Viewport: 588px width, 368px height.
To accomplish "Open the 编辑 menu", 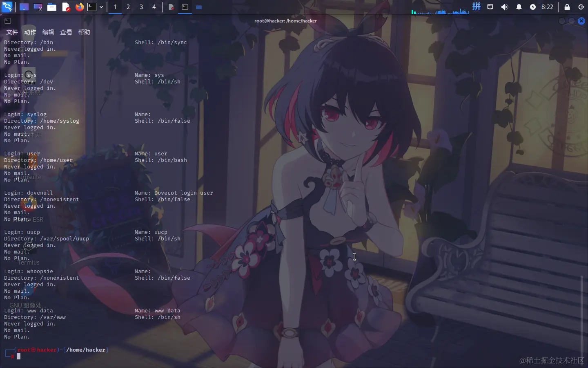I will click(x=48, y=32).
